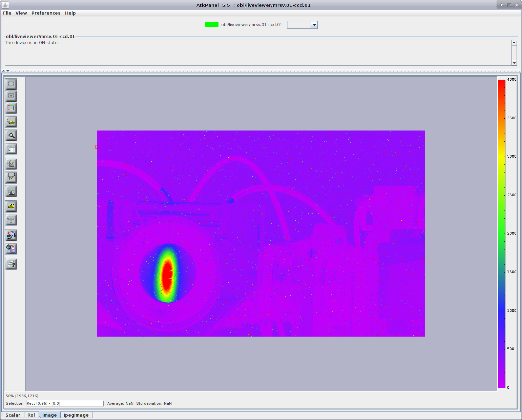Open the Preferences menu

pos(46,13)
